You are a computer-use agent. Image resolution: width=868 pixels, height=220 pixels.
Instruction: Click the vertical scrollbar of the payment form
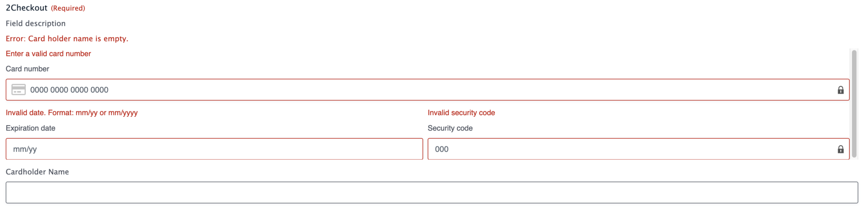tap(854, 103)
